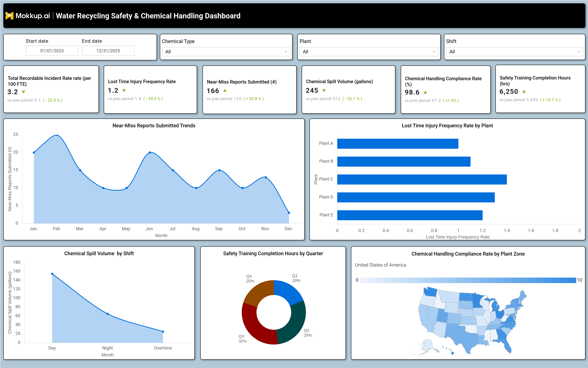The image size is (588, 368).
Task: Click the up triangle beside 6,250 training hours
Action: click(524, 91)
